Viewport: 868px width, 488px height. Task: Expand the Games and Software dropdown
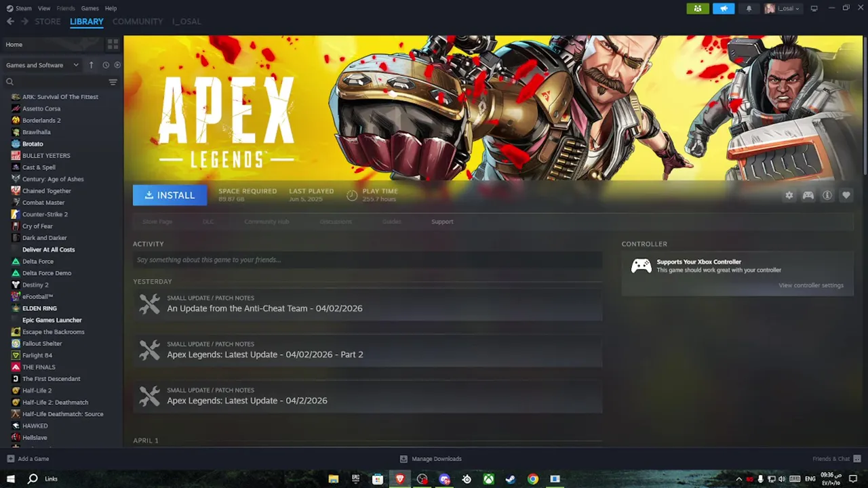[43, 65]
